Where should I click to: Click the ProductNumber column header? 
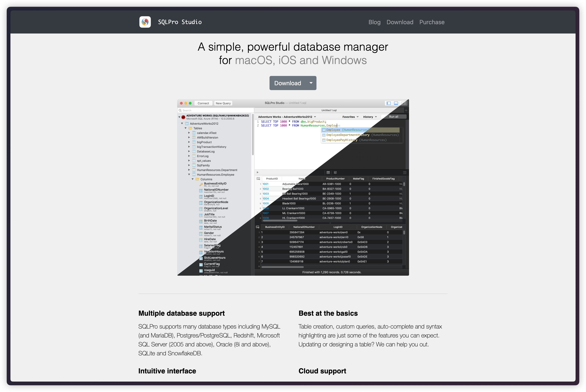click(x=335, y=179)
